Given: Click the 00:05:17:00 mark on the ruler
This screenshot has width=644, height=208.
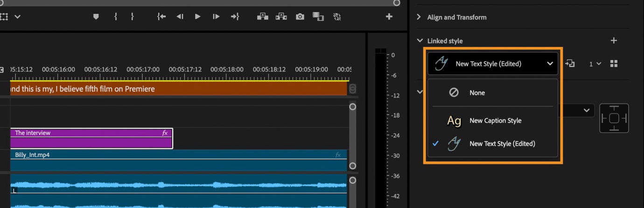Looking at the screenshot, I should [143, 69].
